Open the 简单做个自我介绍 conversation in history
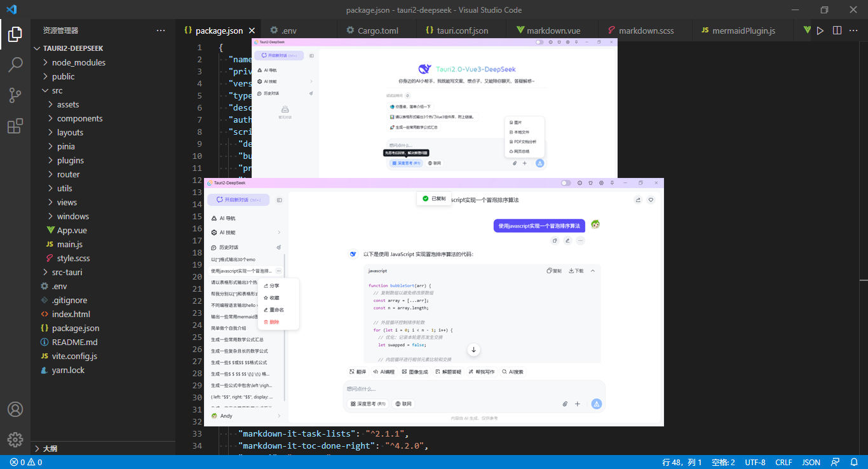Image resolution: width=868 pixels, height=469 pixels. click(229, 328)
